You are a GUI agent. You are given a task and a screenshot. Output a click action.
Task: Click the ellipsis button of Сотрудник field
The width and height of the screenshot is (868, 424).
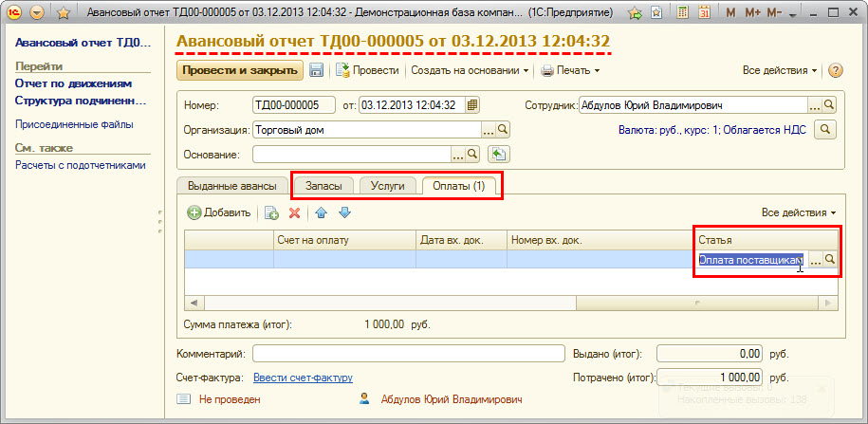tap(815, 104)
